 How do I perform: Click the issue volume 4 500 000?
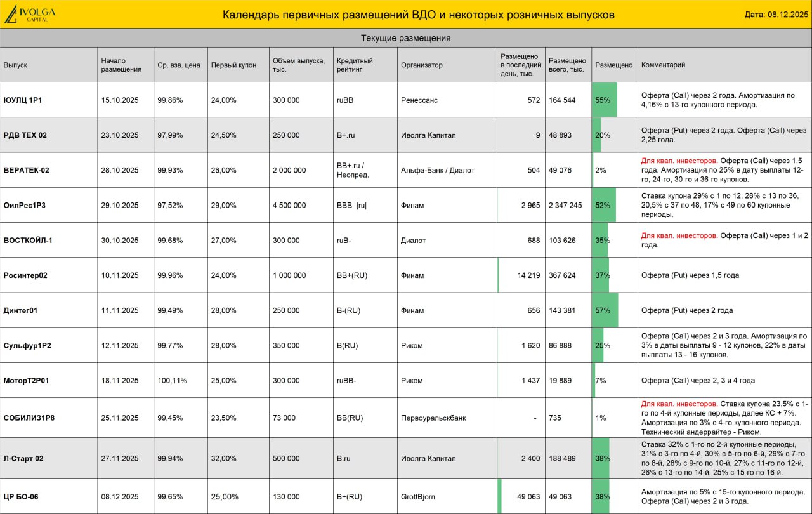pyautogui.click(x=289, y=205)
